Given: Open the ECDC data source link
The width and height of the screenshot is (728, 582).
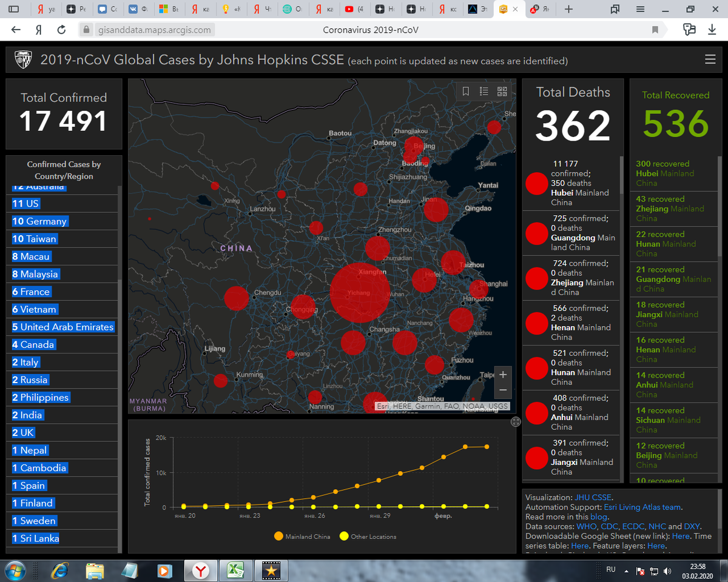Looking at the screenshot, I should tap(633, 526).
